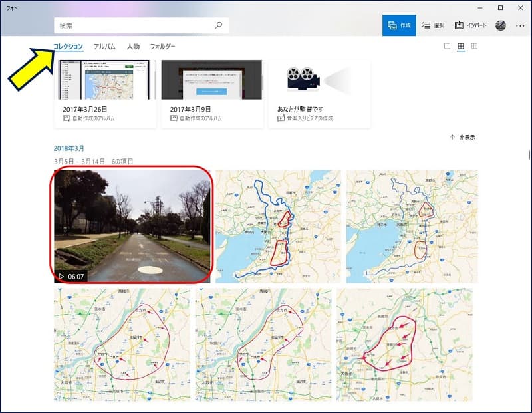Image resolution: width=532 pixels, height=413 pixels.
Task: Select the コレクション tab
Action: click(x=68, y=47)
